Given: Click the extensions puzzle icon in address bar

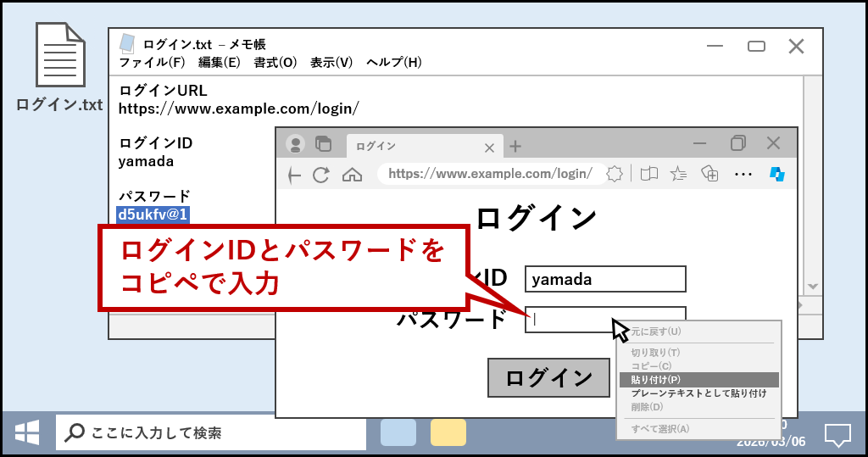Looking at the screenshot, I should tap(615, 174).
